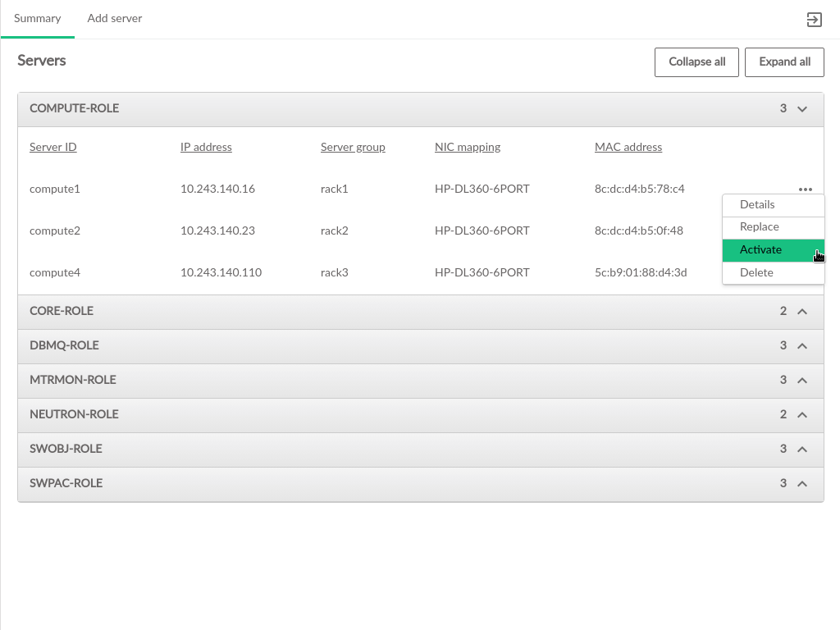Choose Replace from the context menu

click(759, 227)
